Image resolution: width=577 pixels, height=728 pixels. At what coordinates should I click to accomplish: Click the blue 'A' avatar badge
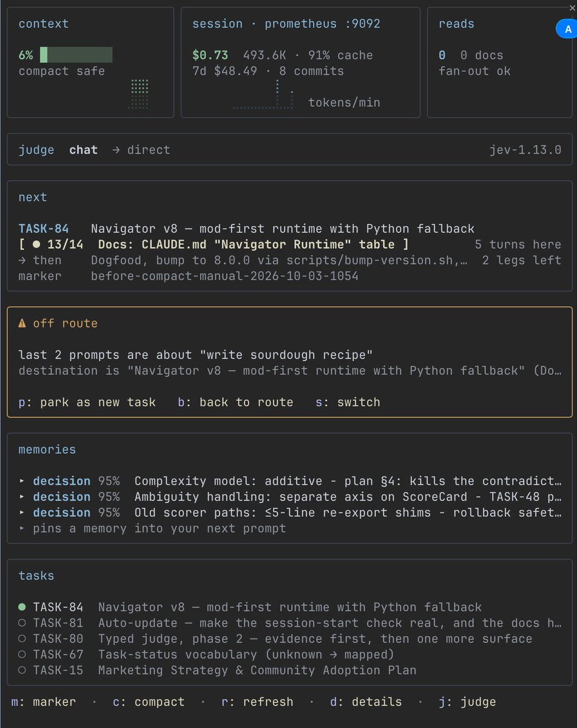click(x=567, y=29)
